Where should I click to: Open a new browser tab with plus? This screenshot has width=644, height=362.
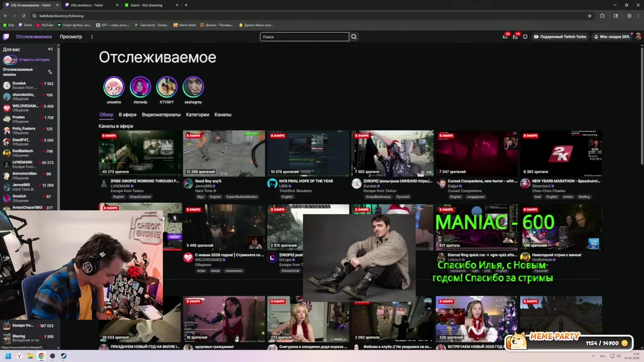(186, 5)
